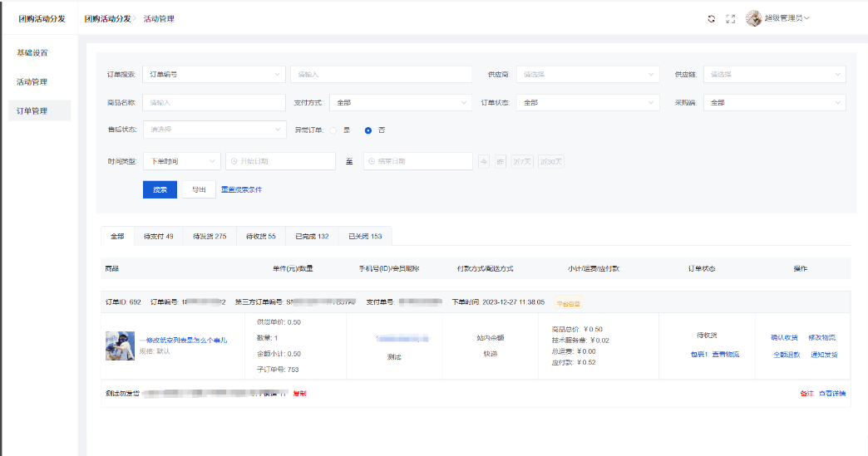Open the 时间类型 下单时间 dropdown
868x456 pixels.
click(x=181, y=161)
